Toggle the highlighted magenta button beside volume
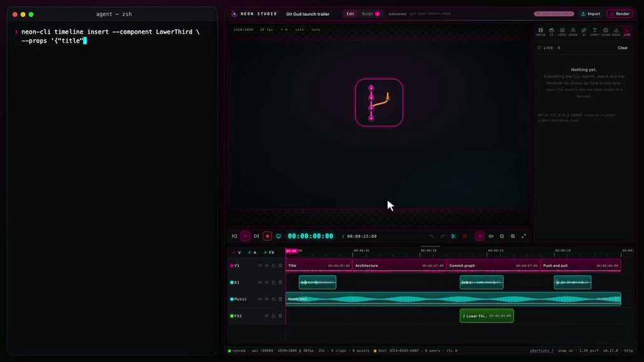Screen dimensions: 644x362 tap(480, 237)
